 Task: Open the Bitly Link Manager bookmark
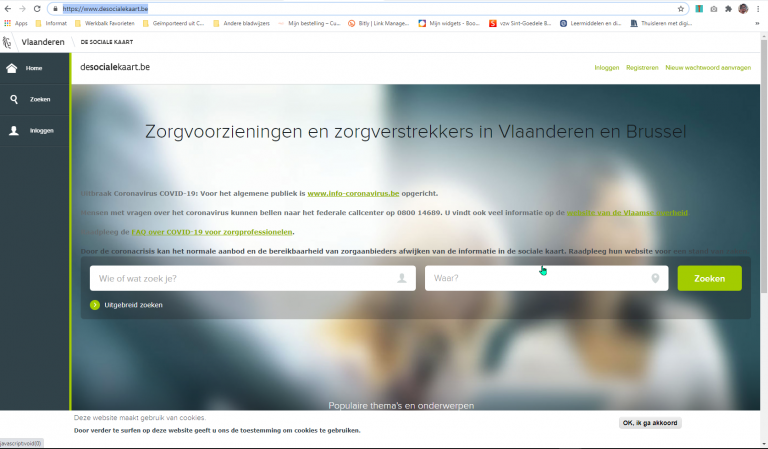[378, 23]
